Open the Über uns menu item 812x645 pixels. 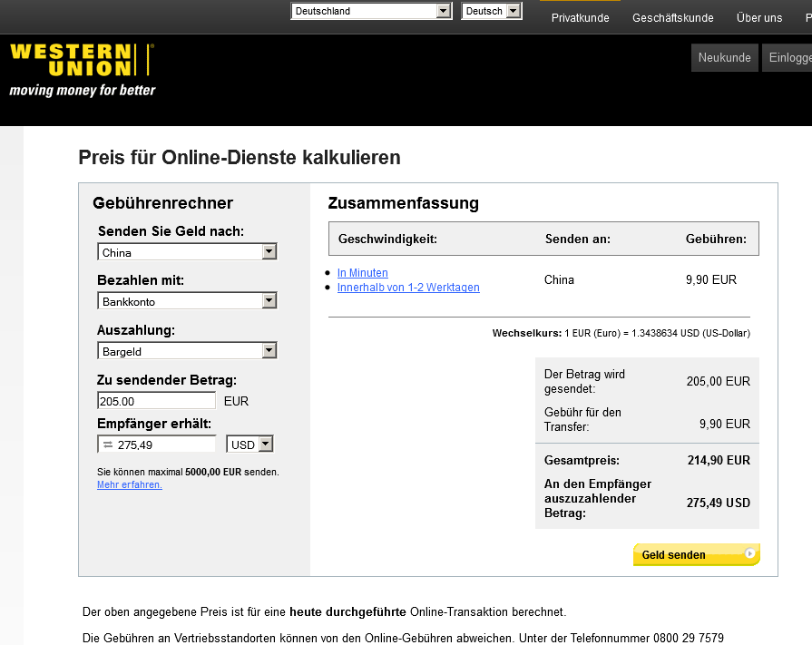(x=759, y=18)
